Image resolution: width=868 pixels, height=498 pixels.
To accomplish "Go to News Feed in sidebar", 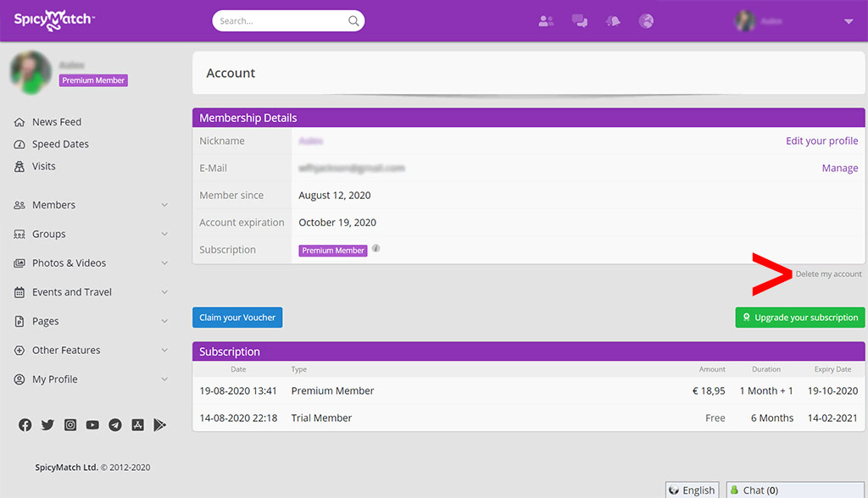I will tap(56, 122).
